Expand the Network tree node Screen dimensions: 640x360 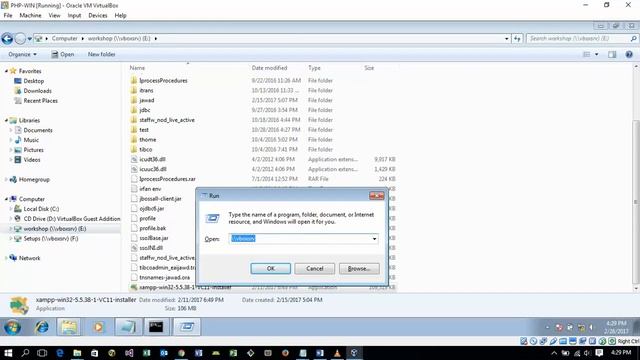[x=6, y=258]
